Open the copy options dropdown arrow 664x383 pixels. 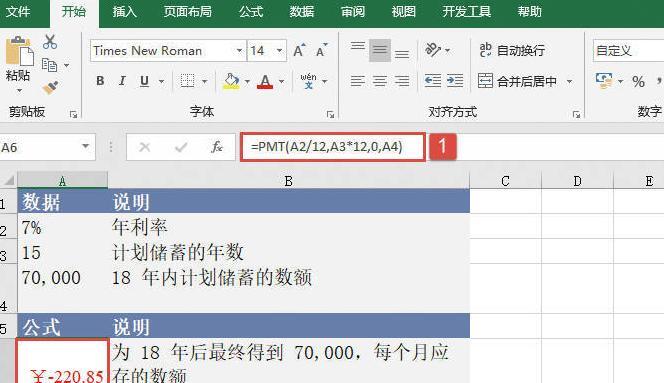point(66,65)
